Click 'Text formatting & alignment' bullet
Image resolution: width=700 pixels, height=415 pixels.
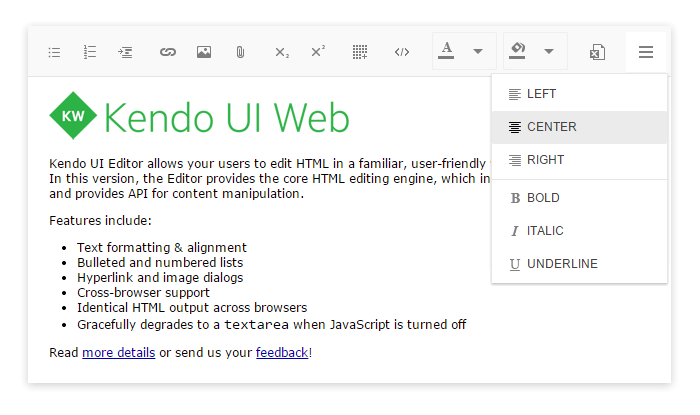pyautogui.click(x=162, y=248)
